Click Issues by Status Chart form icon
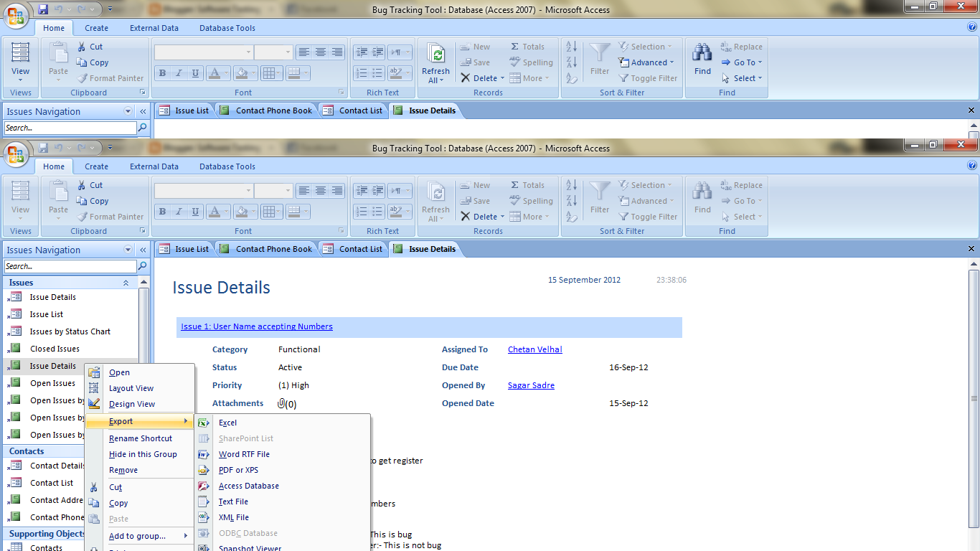The height and width of the screenshot is (551, 980). 14,331
